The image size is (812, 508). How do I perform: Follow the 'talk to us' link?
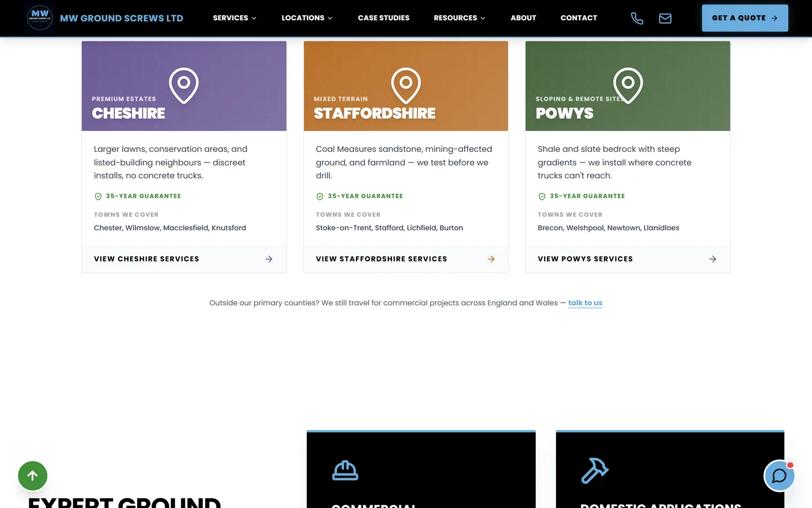click(x=585, y=303)
